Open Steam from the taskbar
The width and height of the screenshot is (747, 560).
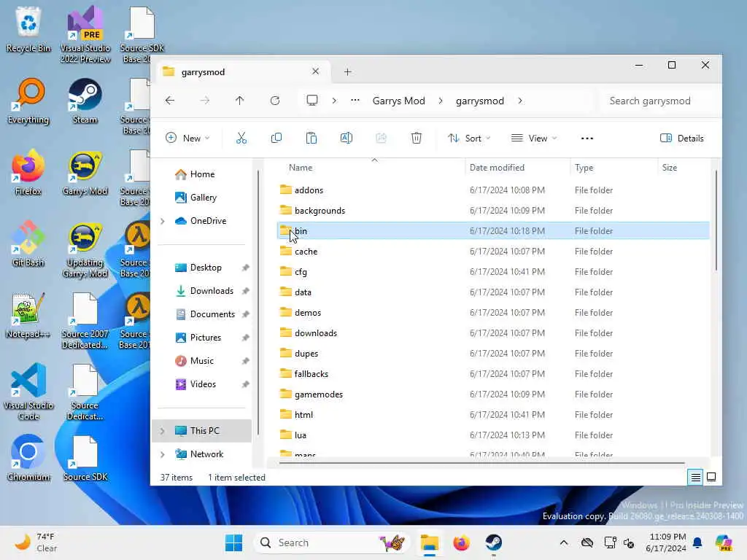(494, 542)
